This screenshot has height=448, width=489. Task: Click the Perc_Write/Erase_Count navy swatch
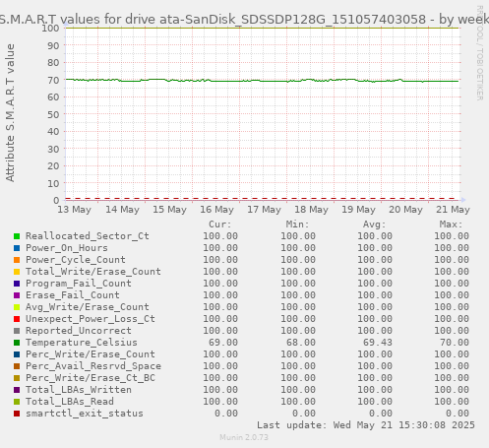(x=17, y=354)
